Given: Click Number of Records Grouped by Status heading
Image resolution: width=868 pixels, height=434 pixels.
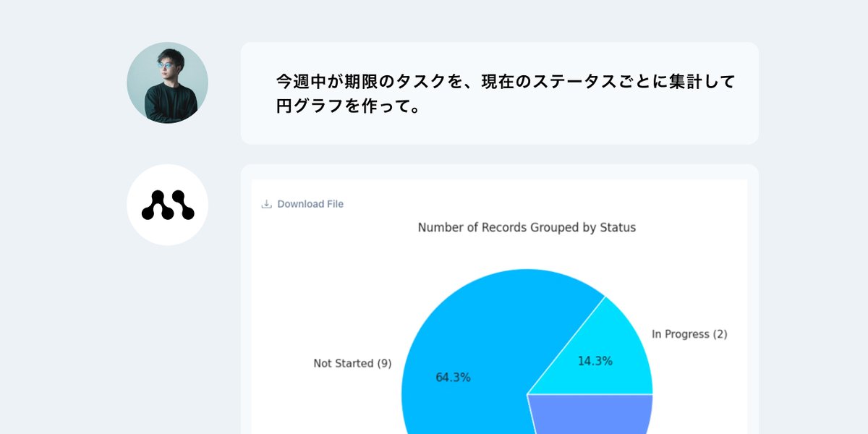Looking at the screenshot, I should pos(526,227).
